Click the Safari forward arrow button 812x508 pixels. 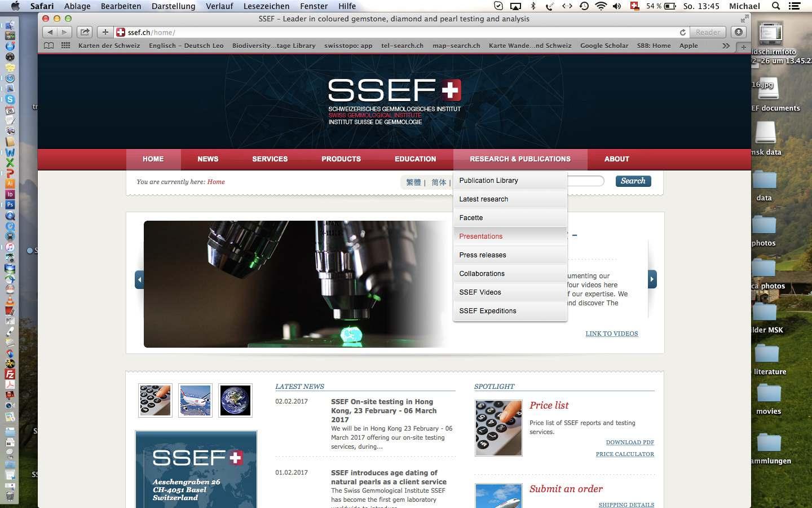[x=64, y=32]
